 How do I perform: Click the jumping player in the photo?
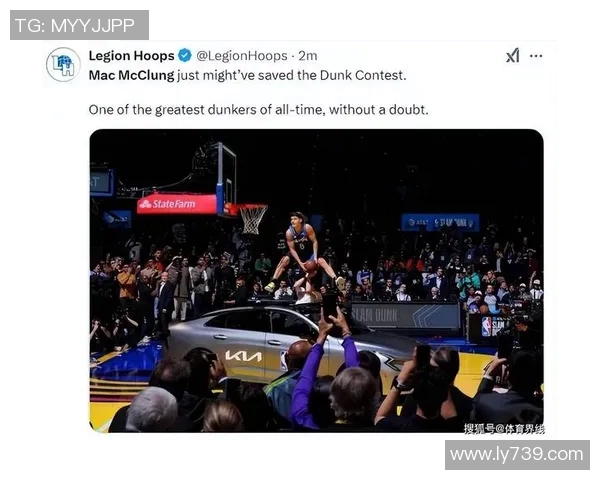[x=303, y=253]
